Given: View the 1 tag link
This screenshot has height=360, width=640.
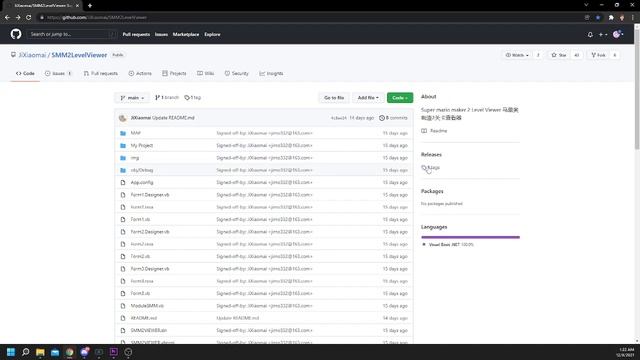Looking at the screenshot, I should pos(193,98).
